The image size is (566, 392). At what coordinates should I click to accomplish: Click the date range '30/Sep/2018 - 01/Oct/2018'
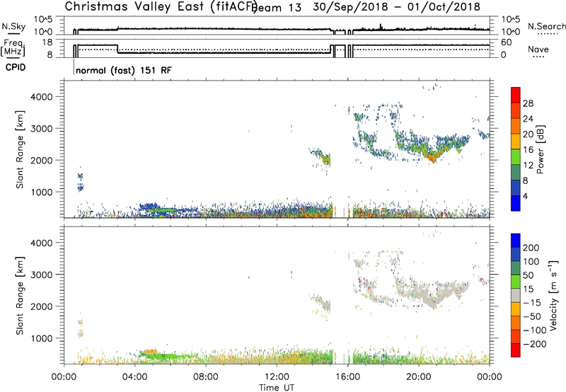396,6
